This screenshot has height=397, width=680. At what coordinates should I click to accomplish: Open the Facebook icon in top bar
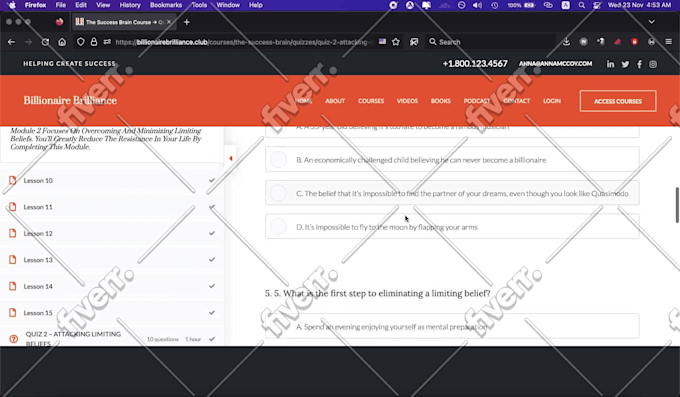(x=639, y=64)
